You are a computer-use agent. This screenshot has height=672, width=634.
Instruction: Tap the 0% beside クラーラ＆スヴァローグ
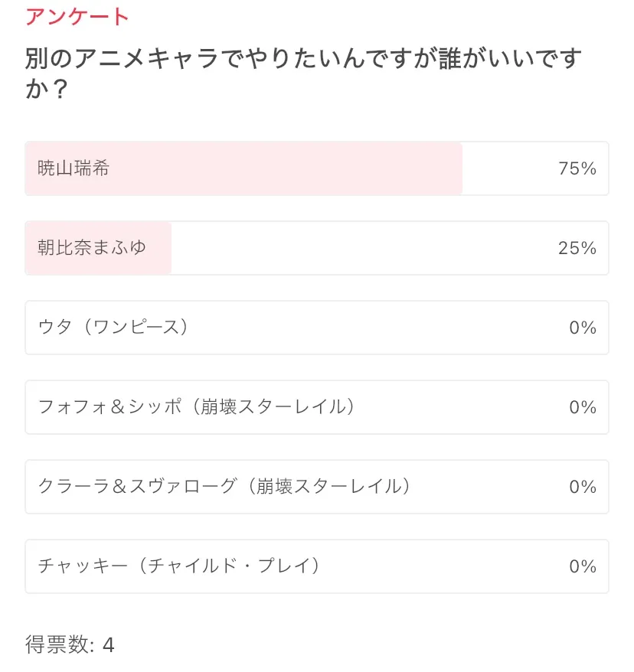[583, 487]
